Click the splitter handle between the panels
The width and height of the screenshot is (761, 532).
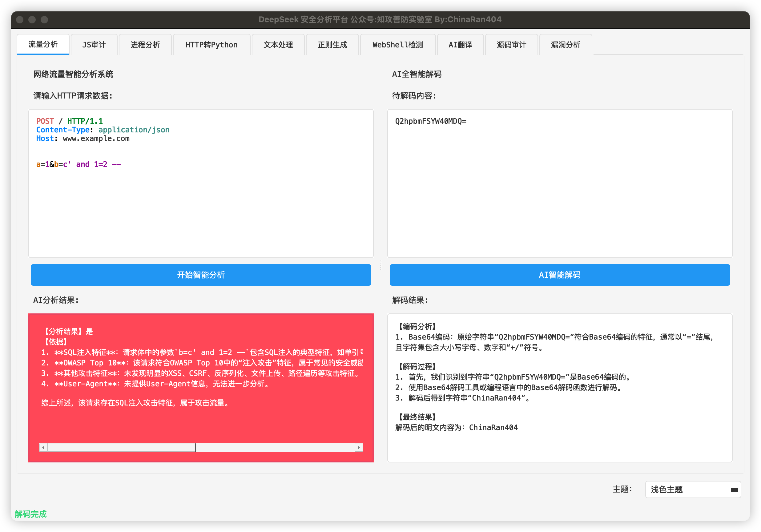click(380, 265)
